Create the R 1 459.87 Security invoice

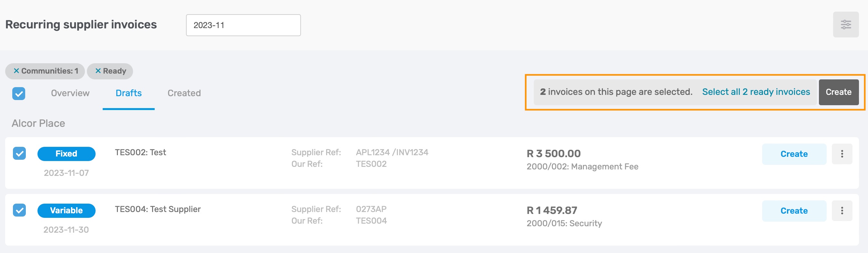(794, 211)
